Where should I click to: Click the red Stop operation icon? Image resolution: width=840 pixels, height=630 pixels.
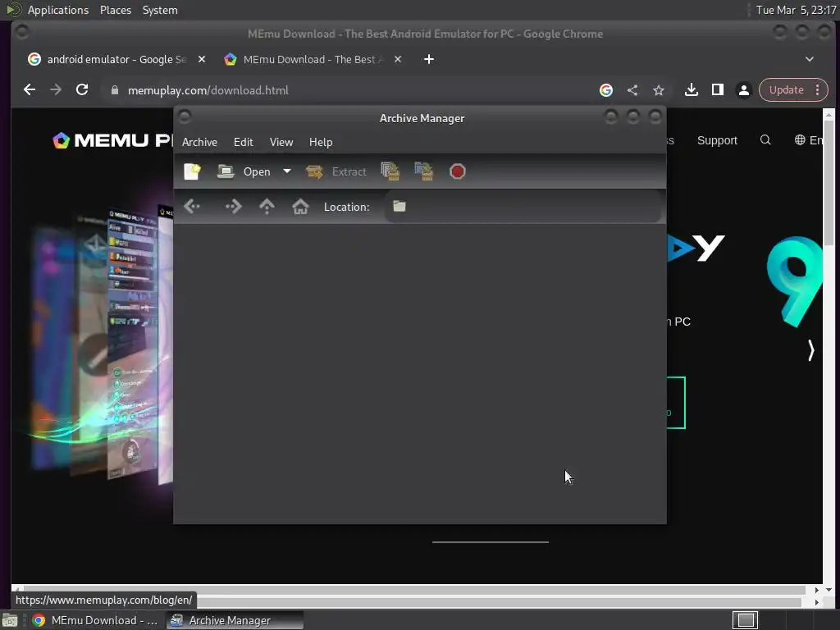pos(458,171)
